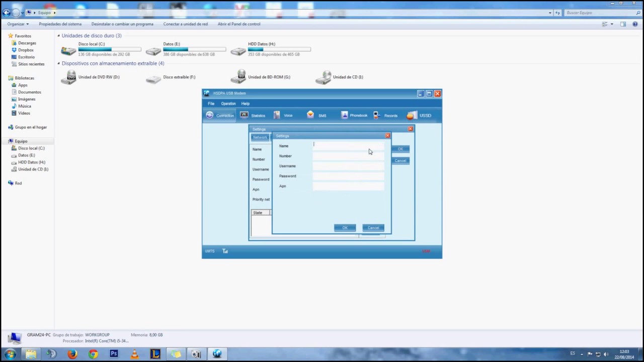Open Documentos library in the sidebar
Viewport: 644px width, 362px height.
pos(30,92)
